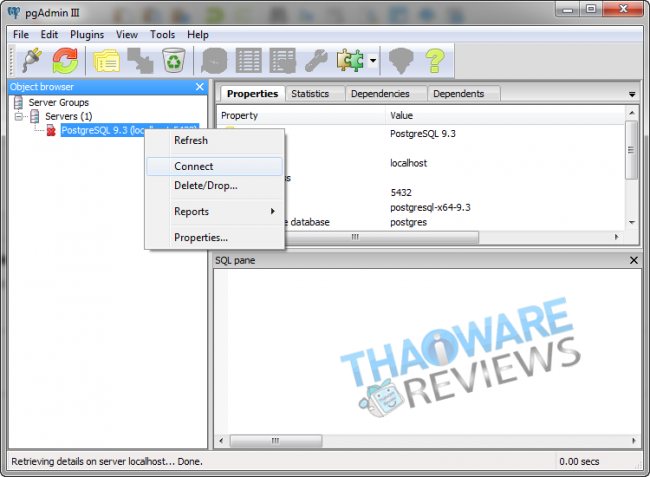Switch to the Properties tab
650x477 pixels.
tap(252, 94)
